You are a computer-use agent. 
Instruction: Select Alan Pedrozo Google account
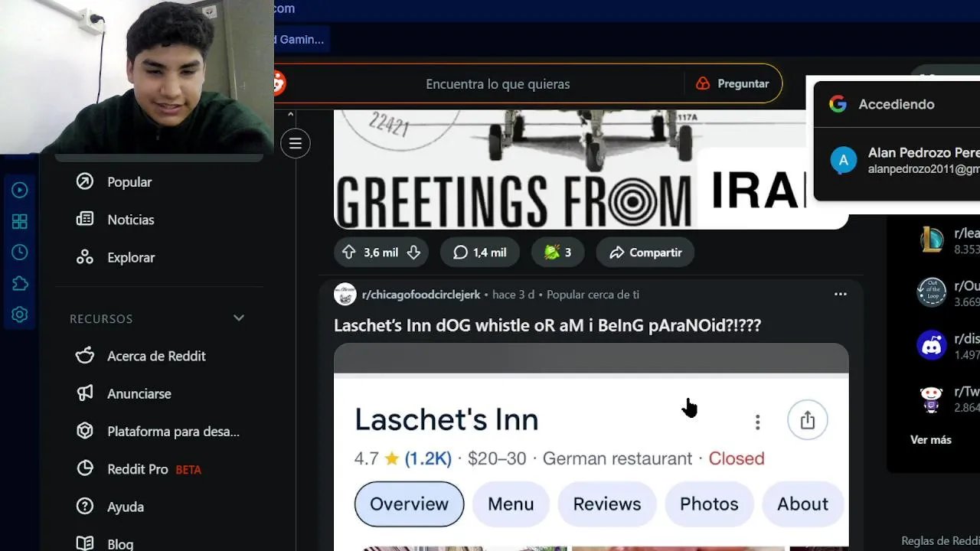point(897,161)
